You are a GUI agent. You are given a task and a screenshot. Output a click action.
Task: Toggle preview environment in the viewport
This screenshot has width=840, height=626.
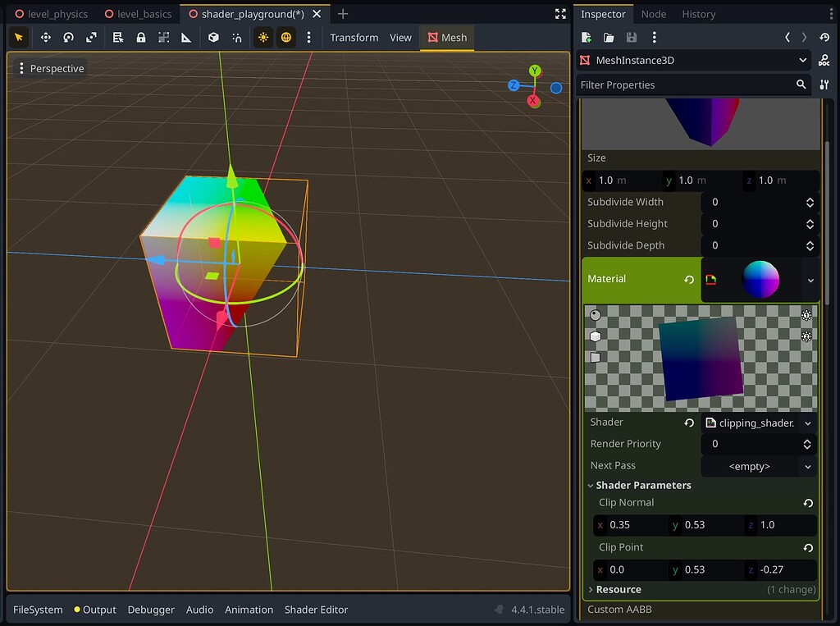coord(288,37)
